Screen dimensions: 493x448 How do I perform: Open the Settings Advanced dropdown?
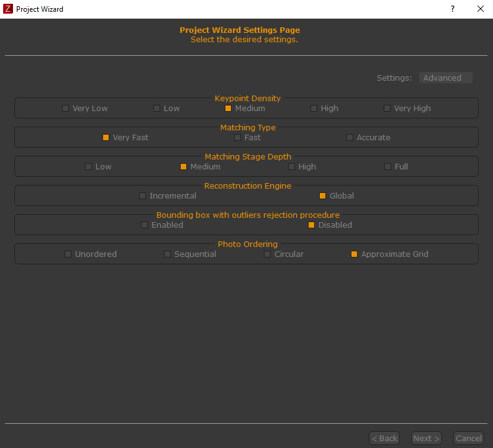coord(445,78)
